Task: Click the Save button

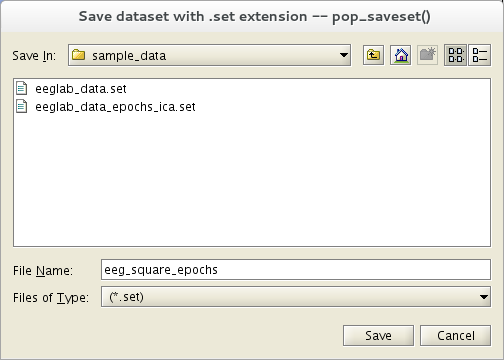Action: point(378,336)
